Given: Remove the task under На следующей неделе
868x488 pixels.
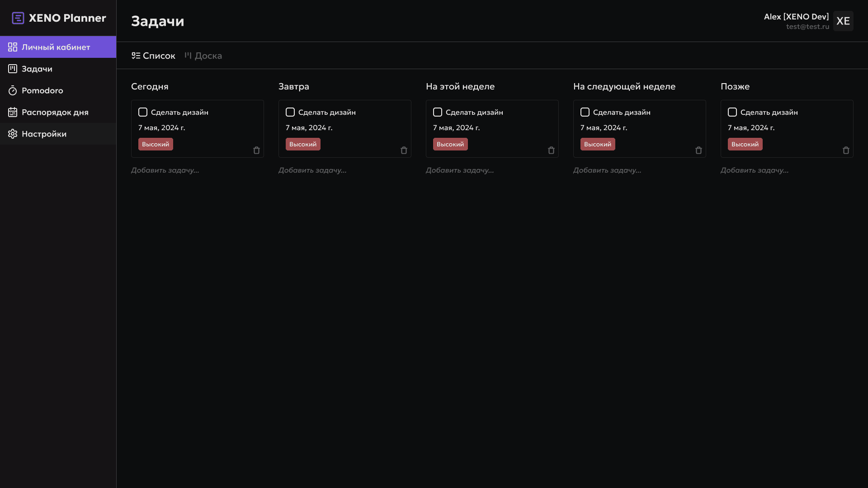Looking at the screenshot, I should coord(698,150).
